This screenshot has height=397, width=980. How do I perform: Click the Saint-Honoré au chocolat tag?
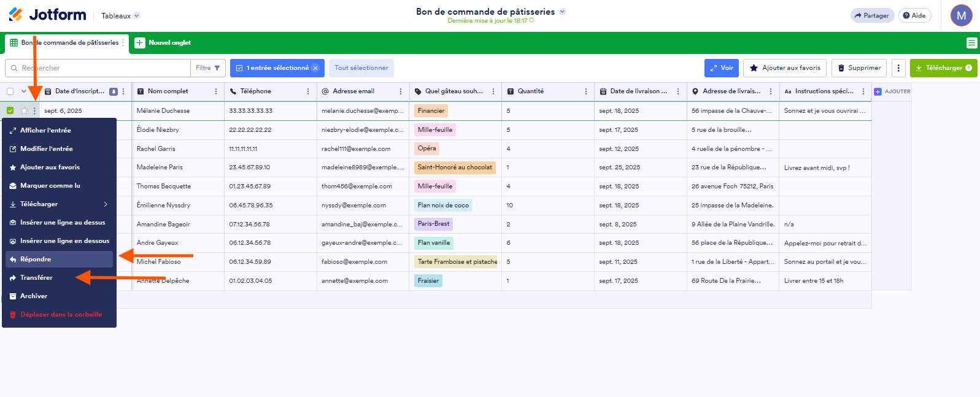tap(455, 167)
